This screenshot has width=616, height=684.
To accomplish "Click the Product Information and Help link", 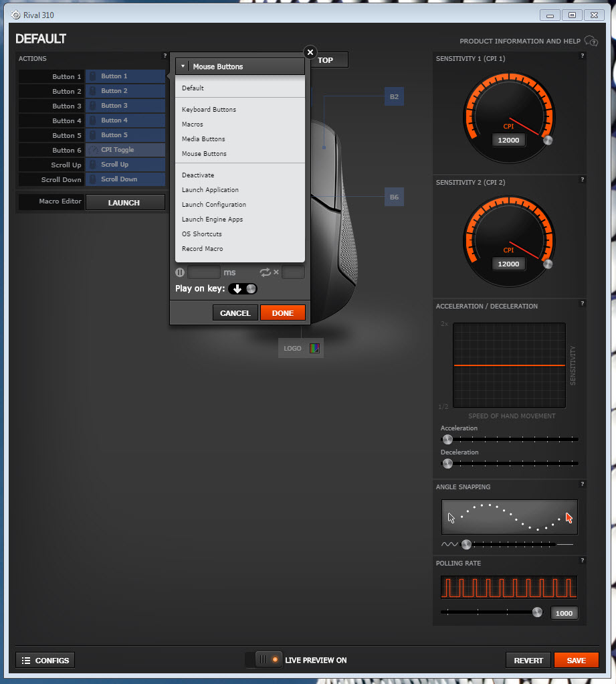I will (x=520, y=41).
